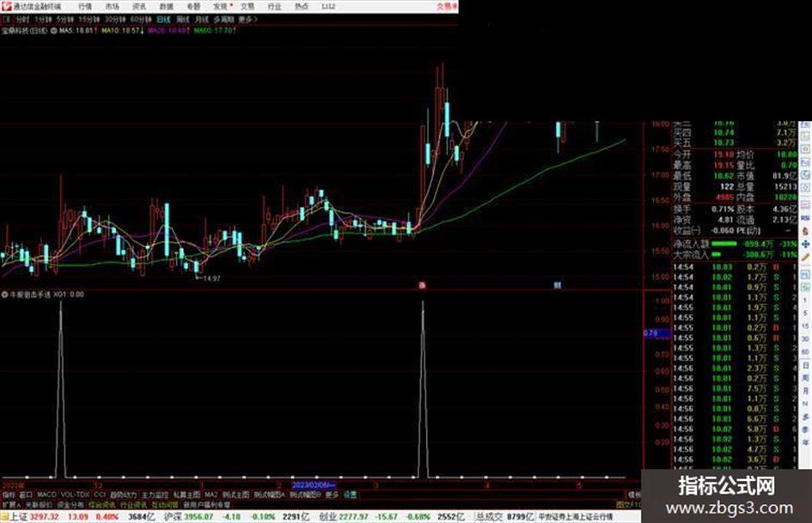Open the 行业 menu
Screen dimensions: 812x523
point(274,7)
